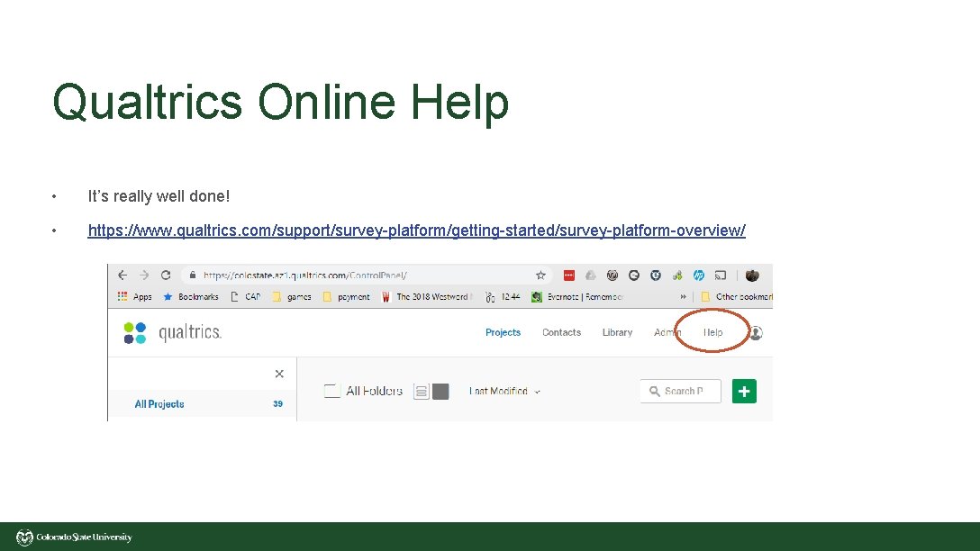Click the cast screen icon
This screenshot has width=980, height=551.
pos(721,275)
